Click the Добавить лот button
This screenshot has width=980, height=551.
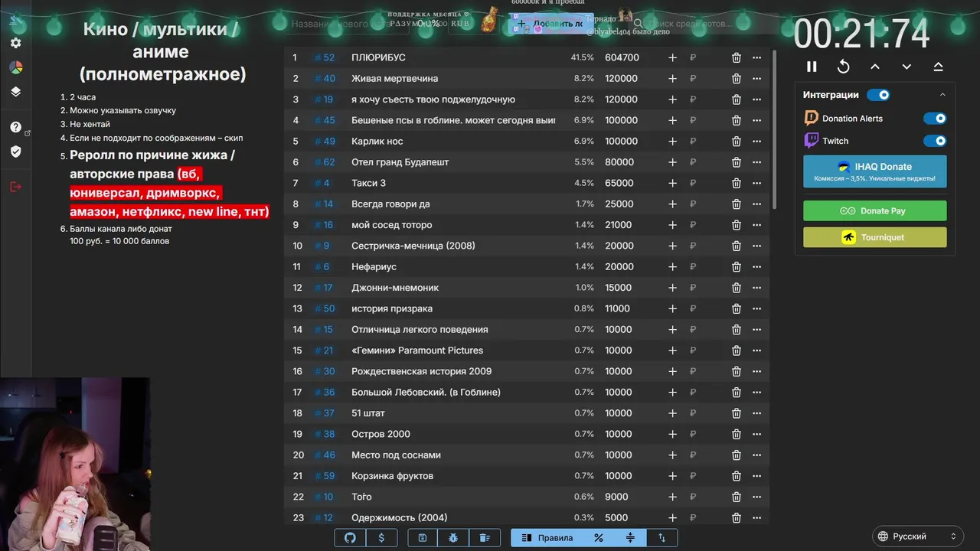[x=553, y=24]
